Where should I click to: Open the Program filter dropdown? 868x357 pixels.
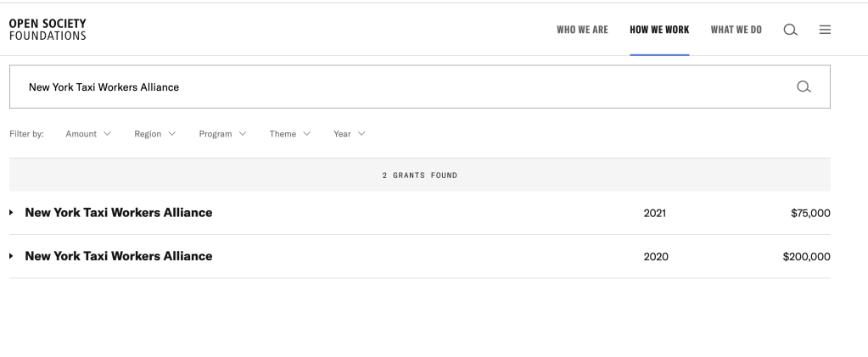click(222, 134)
